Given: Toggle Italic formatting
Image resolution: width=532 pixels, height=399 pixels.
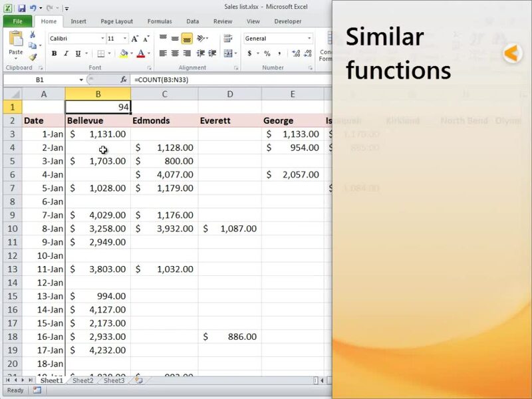Looking at the screenshot, I should [x=66, y=54].
